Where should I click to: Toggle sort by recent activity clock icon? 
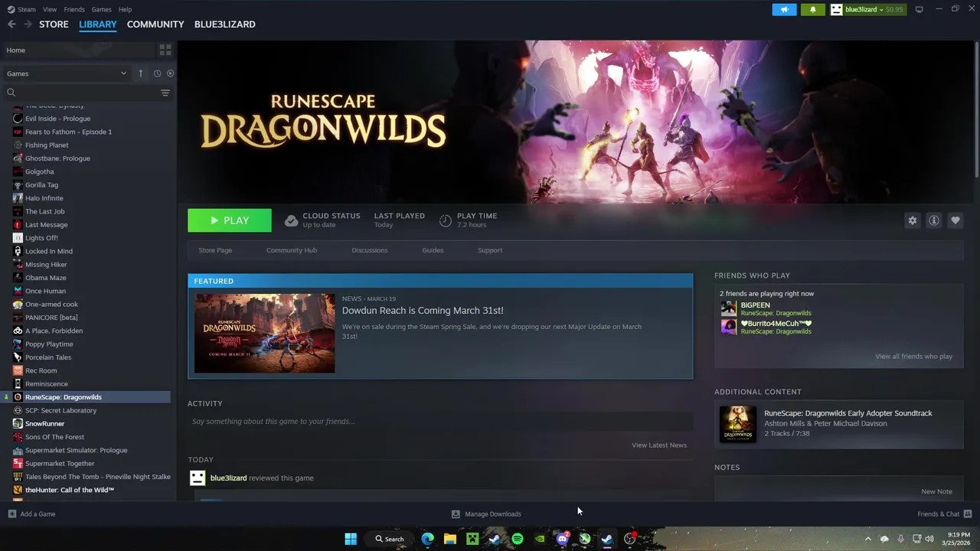157,73
